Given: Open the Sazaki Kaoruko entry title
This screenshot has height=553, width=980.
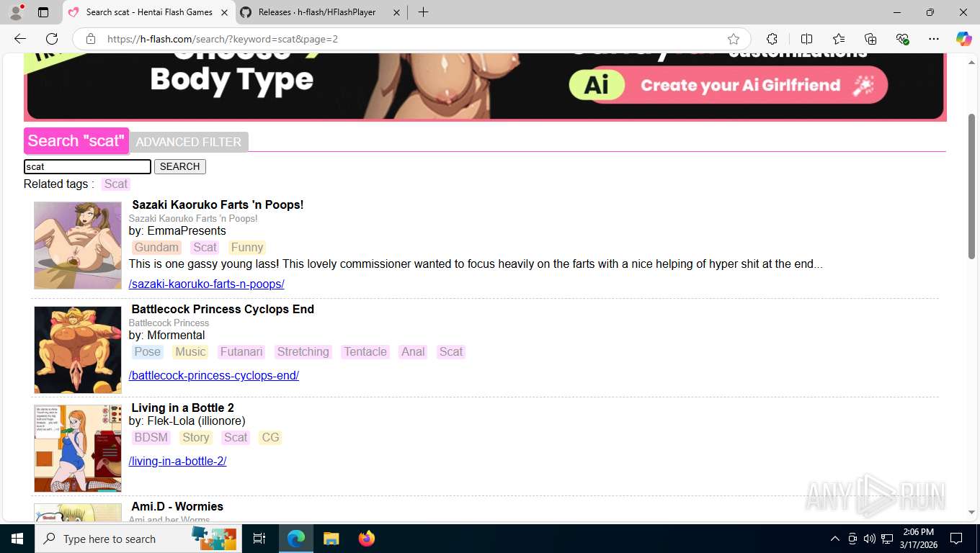Looking at the screenshot, I should click(x=218, y=204).
